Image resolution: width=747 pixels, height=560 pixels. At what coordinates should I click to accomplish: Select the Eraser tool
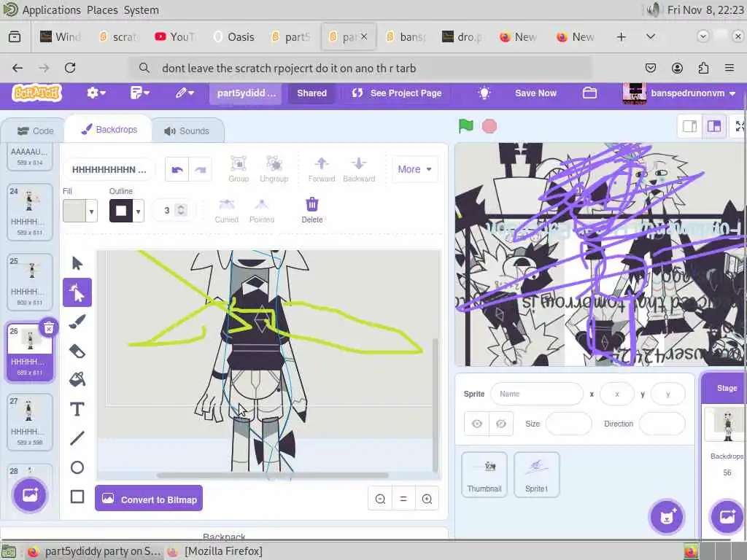click(x=77, y=351)
